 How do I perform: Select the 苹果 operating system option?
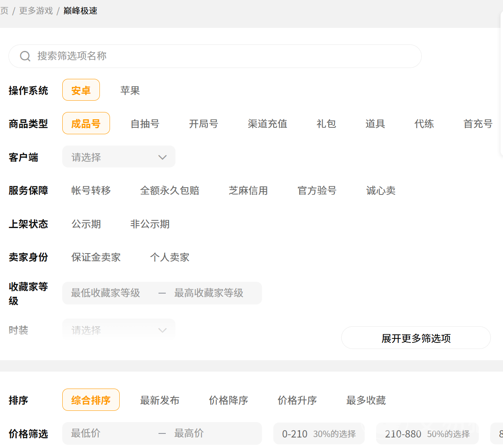(x=130, y=91)
